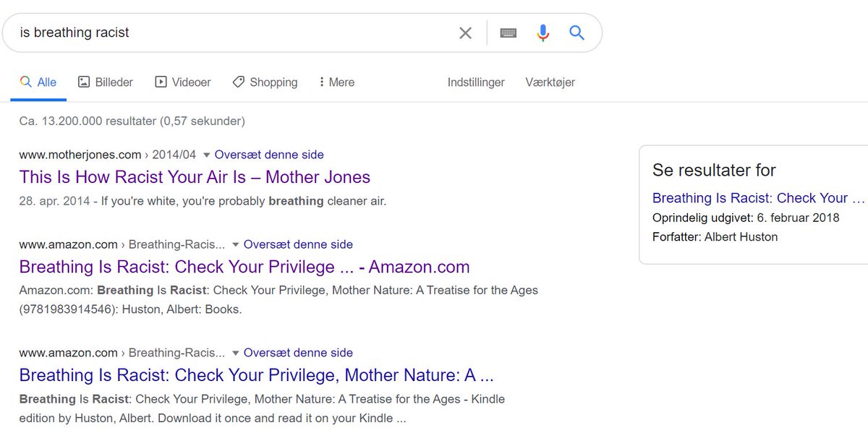The image size is (868, 428).
Task: Open the 'Check Your Privilege ... - Amazon.com' result
Action: point(244,267)
